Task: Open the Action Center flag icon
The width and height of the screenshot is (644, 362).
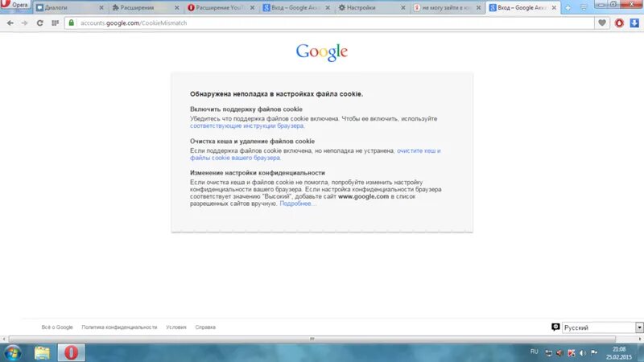Action: 594,352
